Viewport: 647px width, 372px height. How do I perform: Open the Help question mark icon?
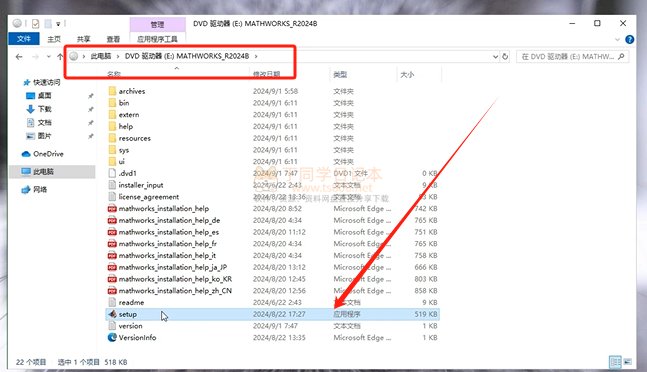click(629, 40)
